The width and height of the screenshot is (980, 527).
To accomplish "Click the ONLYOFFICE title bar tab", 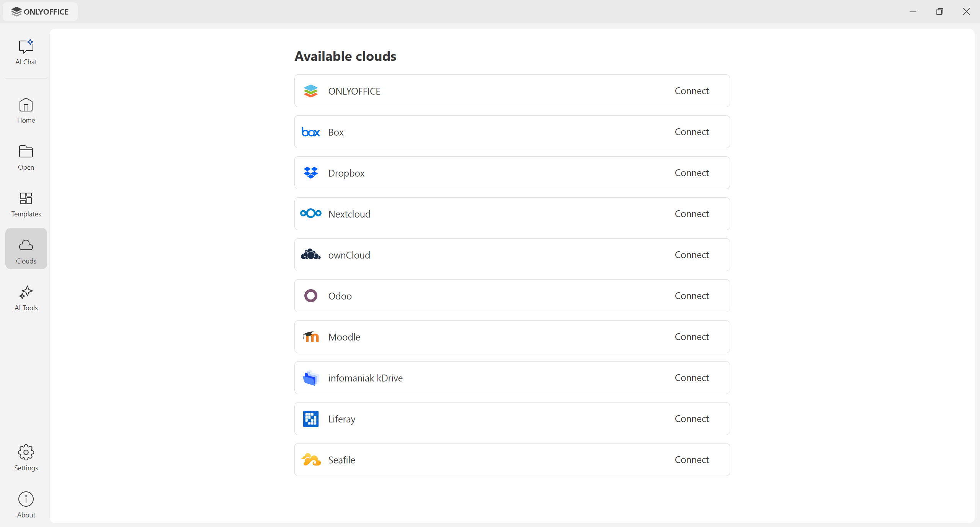I will pyautogui.click(x=40, y=11).
